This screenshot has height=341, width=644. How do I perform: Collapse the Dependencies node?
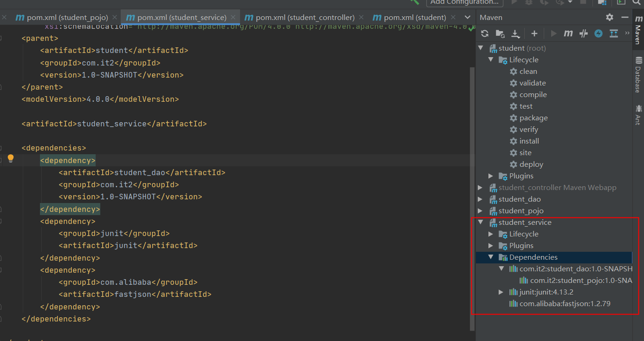pyautogui.click(x=491, y=257)
